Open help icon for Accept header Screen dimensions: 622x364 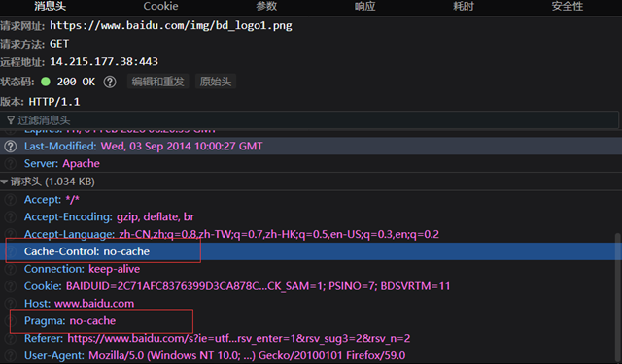[x=11, y=200]
